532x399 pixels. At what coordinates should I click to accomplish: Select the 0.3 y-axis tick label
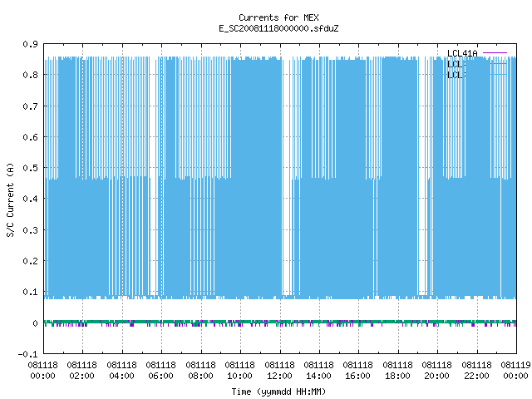[x=30, y=230]
